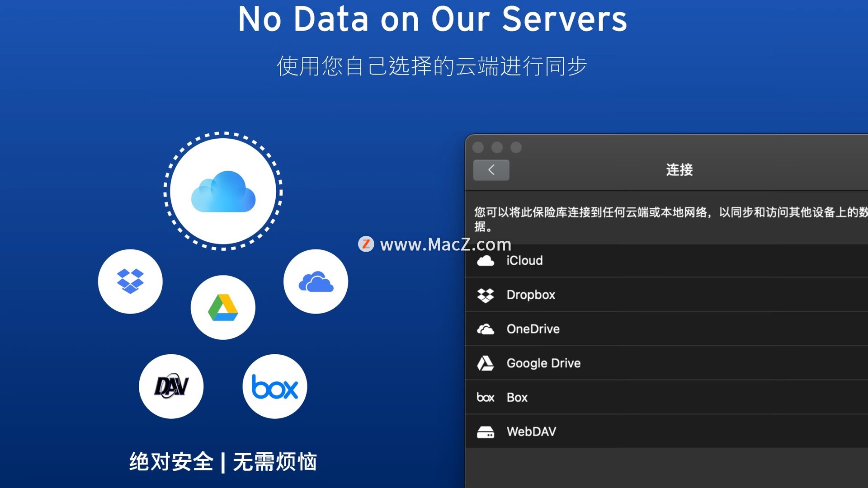The image size is (868, 488).
Task: Click the Dropbox logo icon in list row
Action: (486, 295)
